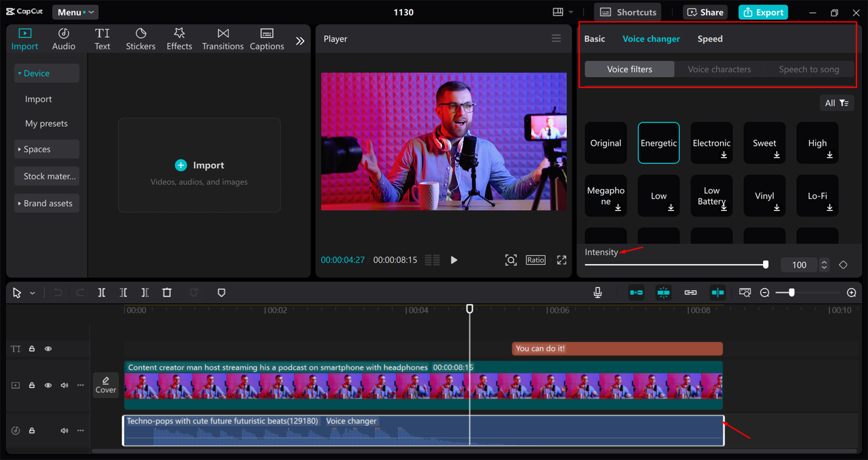Open the Transitions tab
This screenshot has height=460, width=868.
(x=222, y=39)
